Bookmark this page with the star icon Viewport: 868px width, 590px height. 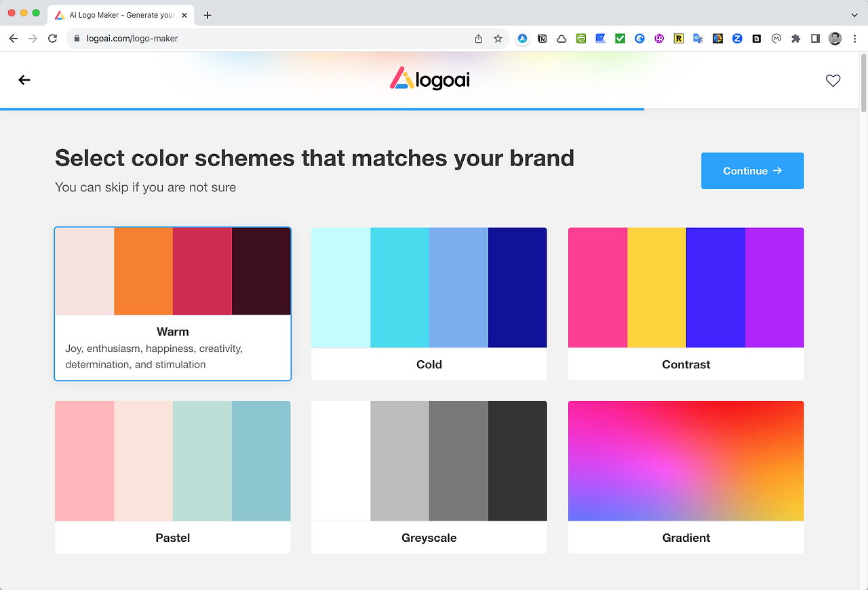[x=498, y=39]
